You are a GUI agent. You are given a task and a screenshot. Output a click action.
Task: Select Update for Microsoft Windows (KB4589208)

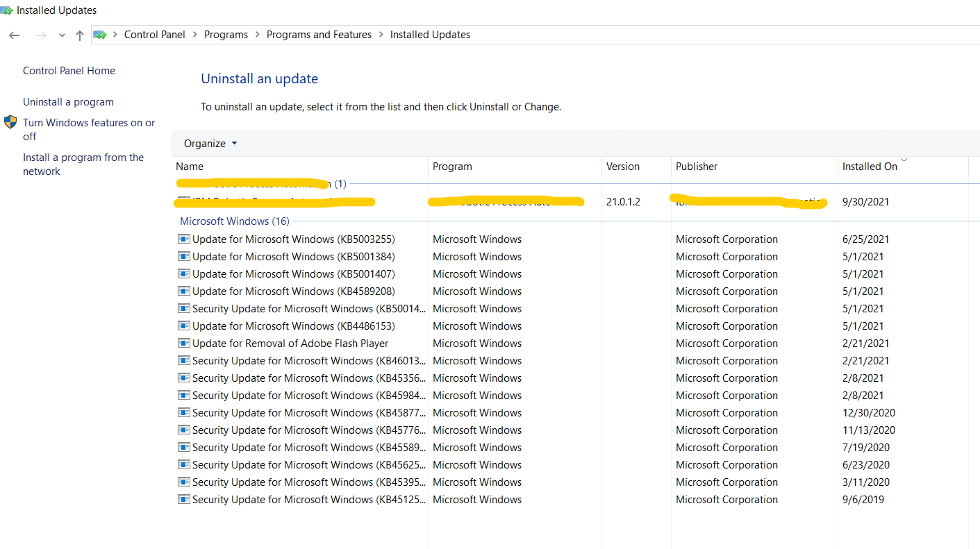click(294, 292)
